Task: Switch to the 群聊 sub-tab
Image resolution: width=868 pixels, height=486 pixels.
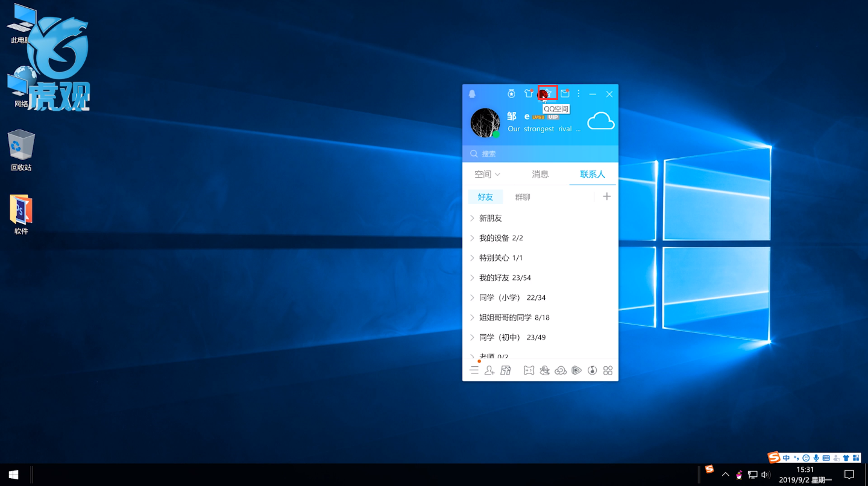Action: 523,197
